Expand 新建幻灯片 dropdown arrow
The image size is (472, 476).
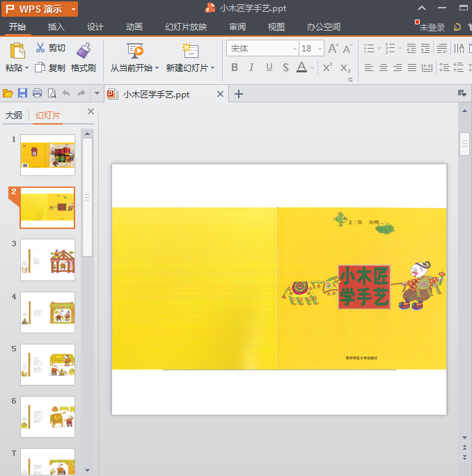212,68
